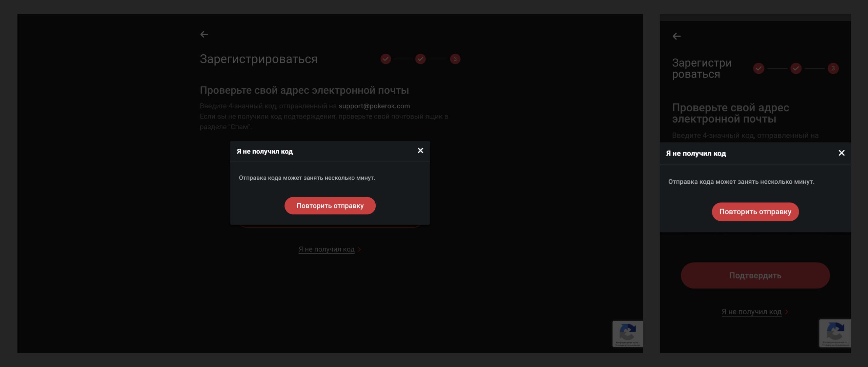Image resolution: width=868 pixels, height=367 pixels.
Task: Close the 'Я не получил код' sheet on mobile
Action: 842,153
